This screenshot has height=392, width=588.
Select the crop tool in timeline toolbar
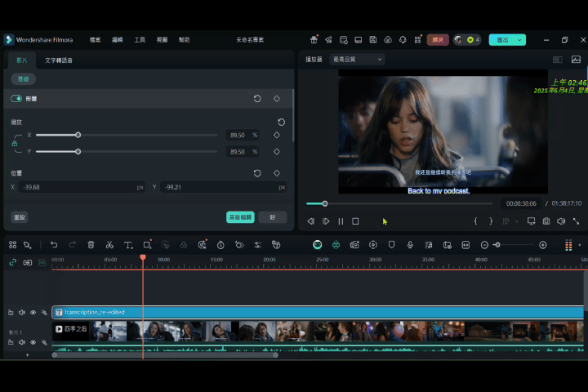click(x=147, y=245)
